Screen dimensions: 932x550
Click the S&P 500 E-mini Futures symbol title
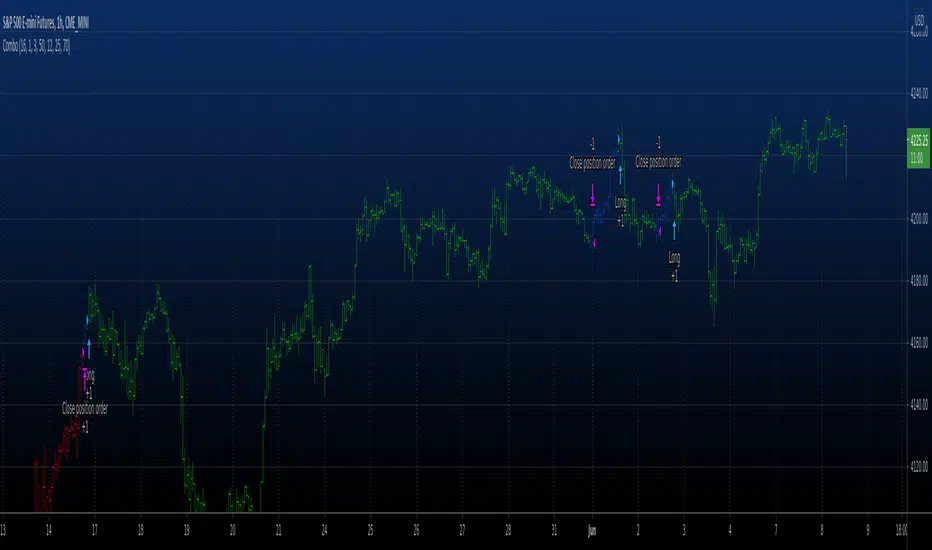coord(46,23)
